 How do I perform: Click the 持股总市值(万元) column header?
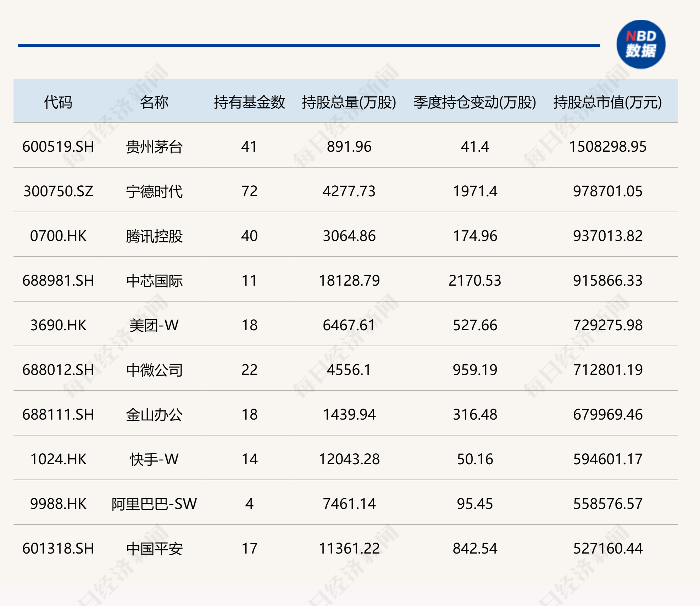click(608, 102)
